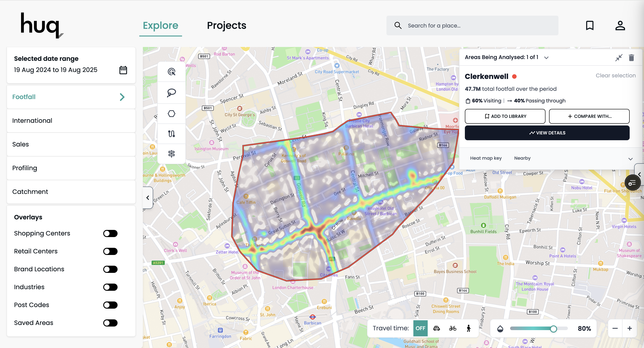Select the lasso draw tool

coord(172,93)
